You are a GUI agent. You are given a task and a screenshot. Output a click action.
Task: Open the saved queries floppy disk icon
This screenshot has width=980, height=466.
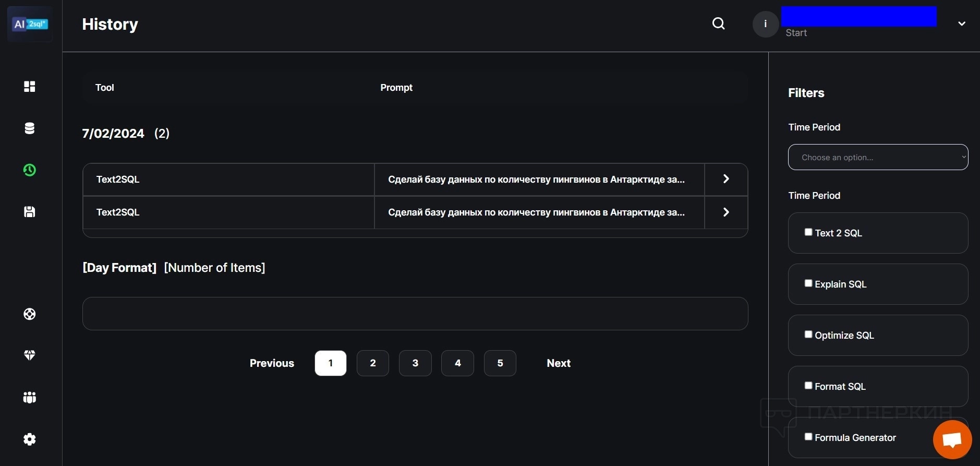click(30, 212)
